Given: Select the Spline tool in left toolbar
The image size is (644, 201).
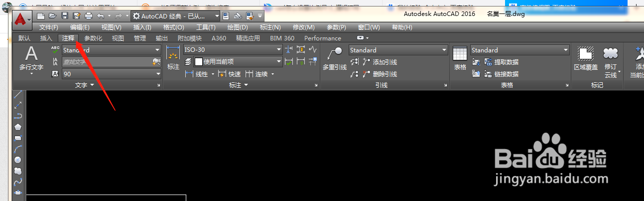Looking at the screenshot, I should click(18, 182).
